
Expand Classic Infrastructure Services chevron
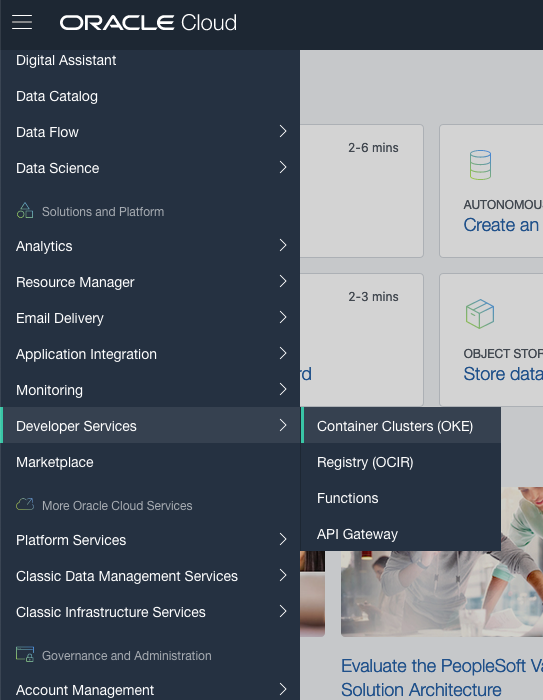coord(283,611)
